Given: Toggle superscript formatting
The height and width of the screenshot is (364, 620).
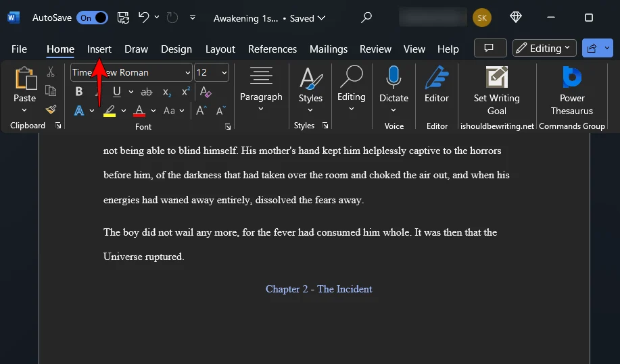Looking at the screenshot, I should (186, 92).
